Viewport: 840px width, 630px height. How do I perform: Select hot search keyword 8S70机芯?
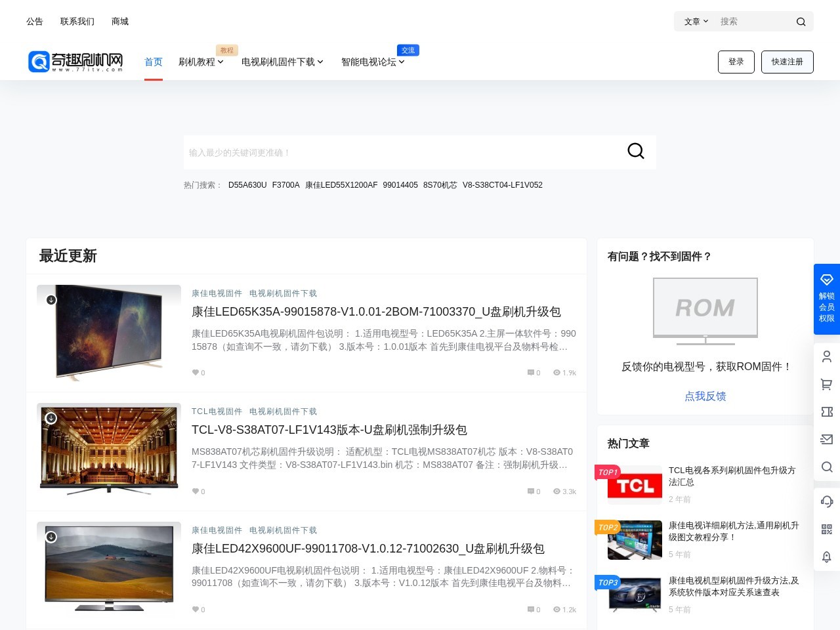(x=440, y=185)
